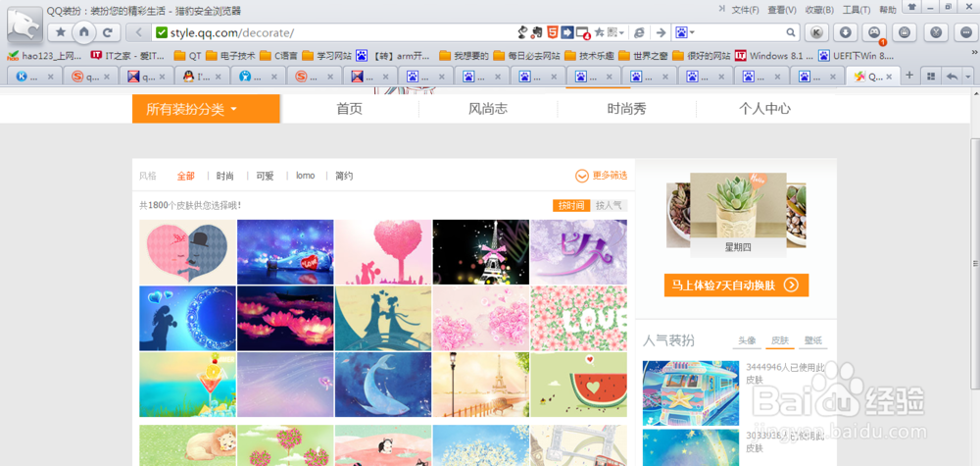This screenshot has width=980, height=466.
Task: Click the Evernote elephant extension icon
Action: [x=537, y=32]
